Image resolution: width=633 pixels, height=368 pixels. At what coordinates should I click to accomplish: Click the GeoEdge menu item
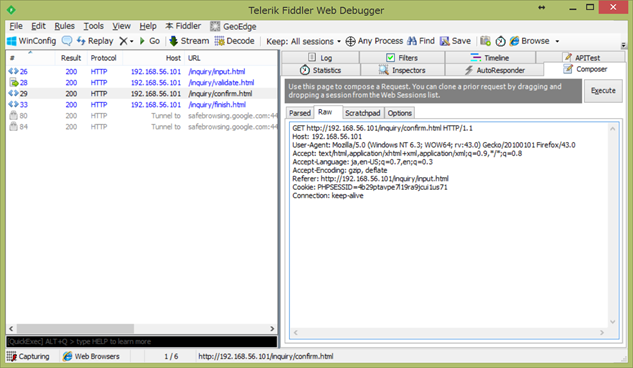[233, 27]
